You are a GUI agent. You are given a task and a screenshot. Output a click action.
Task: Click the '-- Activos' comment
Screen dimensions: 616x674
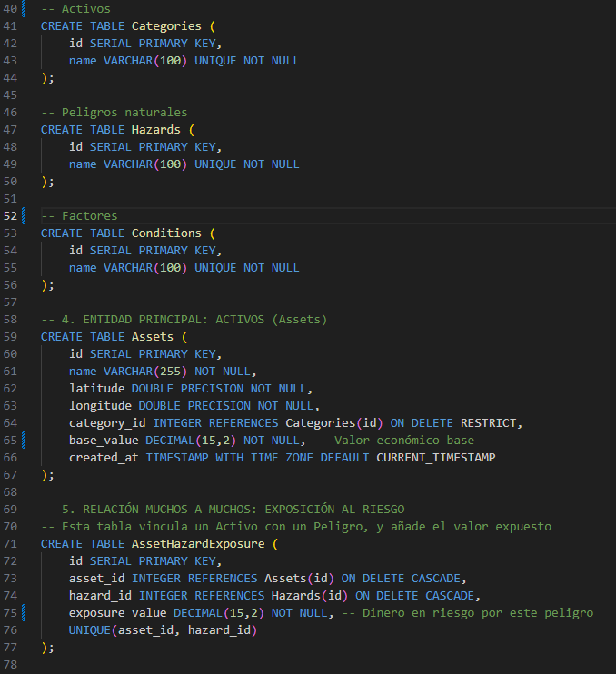tap(75, 9)
